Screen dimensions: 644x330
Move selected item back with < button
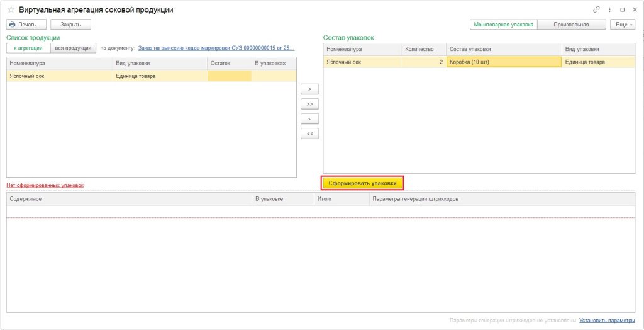click(309, 118)
